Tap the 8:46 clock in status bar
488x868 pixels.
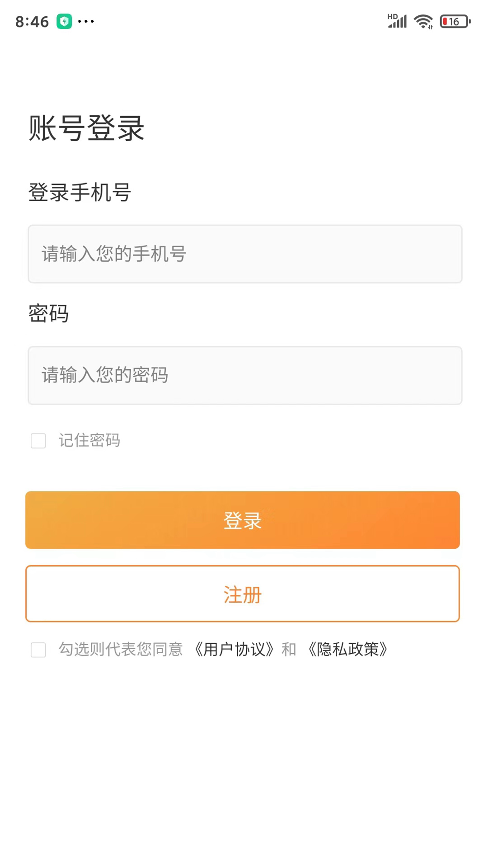click(32, 22)
